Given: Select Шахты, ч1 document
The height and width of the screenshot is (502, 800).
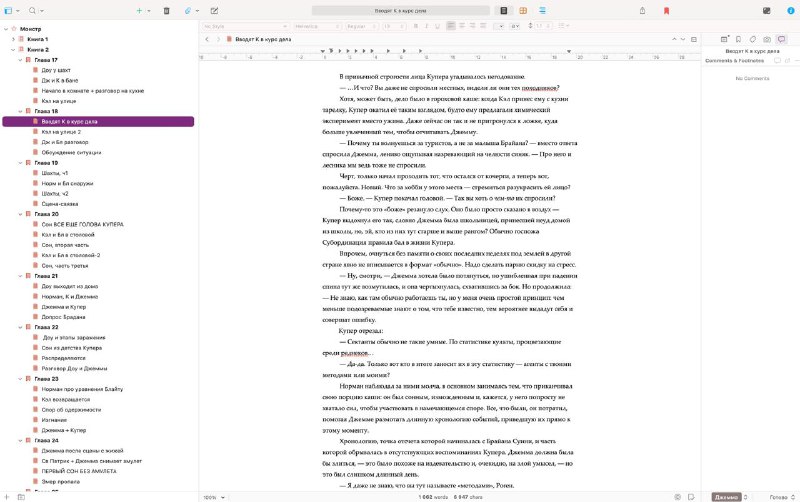Looking at the screenshot, I should point(55,173).
